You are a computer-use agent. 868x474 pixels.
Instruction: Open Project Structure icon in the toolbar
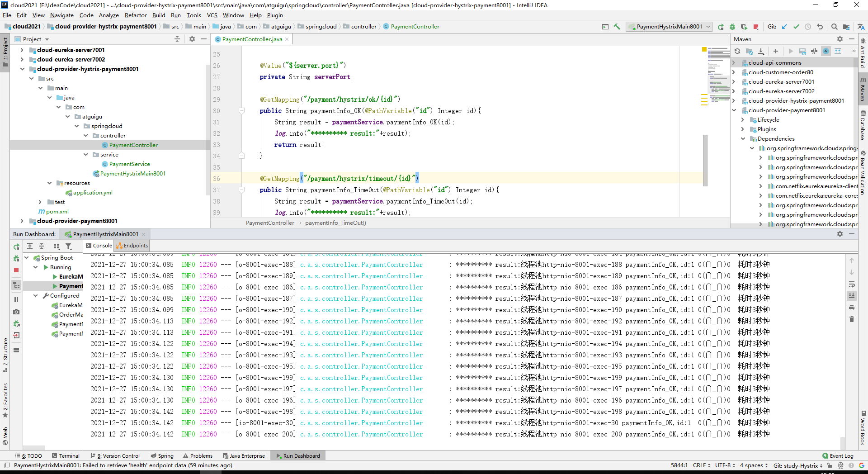pos(846,27)
